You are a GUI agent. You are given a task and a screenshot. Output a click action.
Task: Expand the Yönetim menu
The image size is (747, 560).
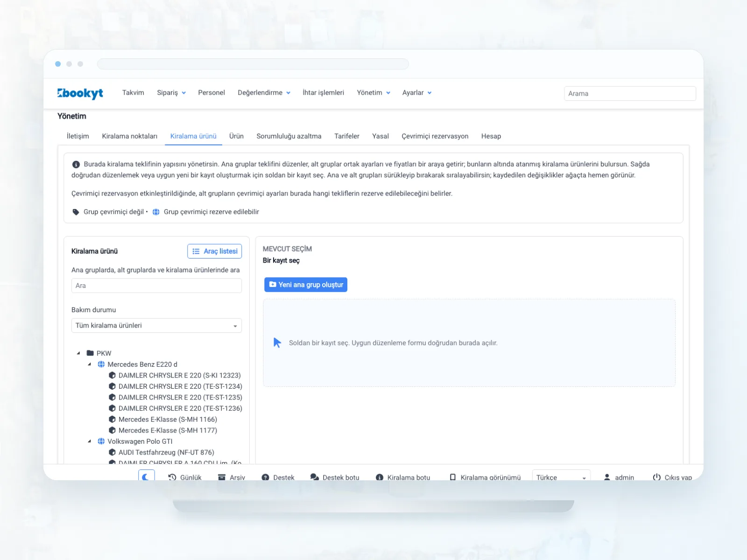373,93
